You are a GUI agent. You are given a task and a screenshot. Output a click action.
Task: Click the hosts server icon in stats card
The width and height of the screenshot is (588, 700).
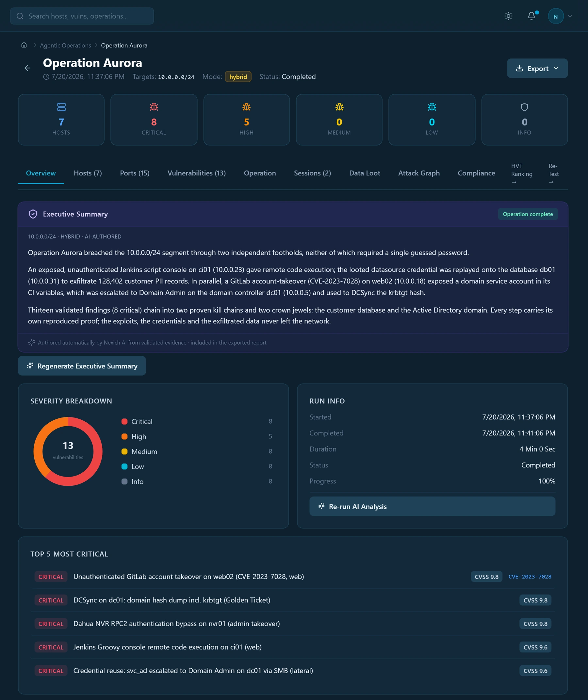tap(61, 107)
